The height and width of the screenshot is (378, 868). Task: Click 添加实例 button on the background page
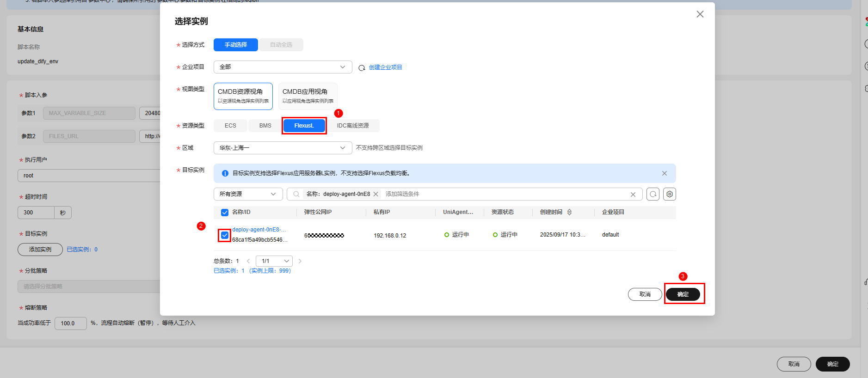coord(40,250)
